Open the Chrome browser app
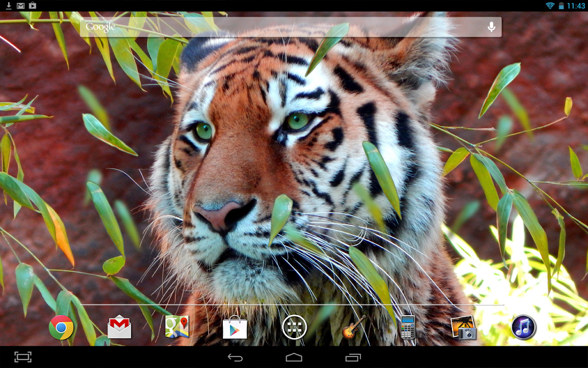 pos(61,327)
